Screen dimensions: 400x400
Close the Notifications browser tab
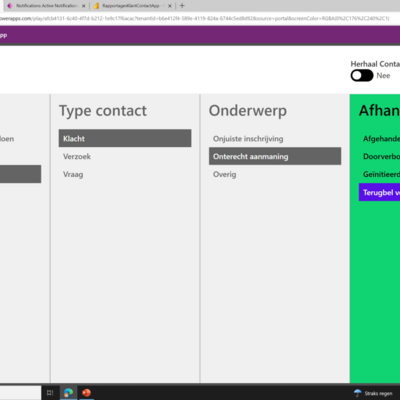[x=83, y=6]
